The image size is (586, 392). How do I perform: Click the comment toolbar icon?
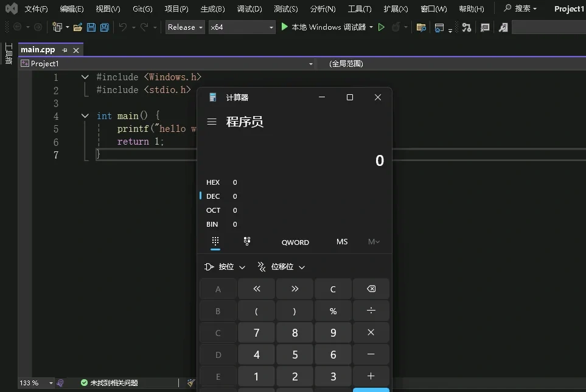coord(485,27)
